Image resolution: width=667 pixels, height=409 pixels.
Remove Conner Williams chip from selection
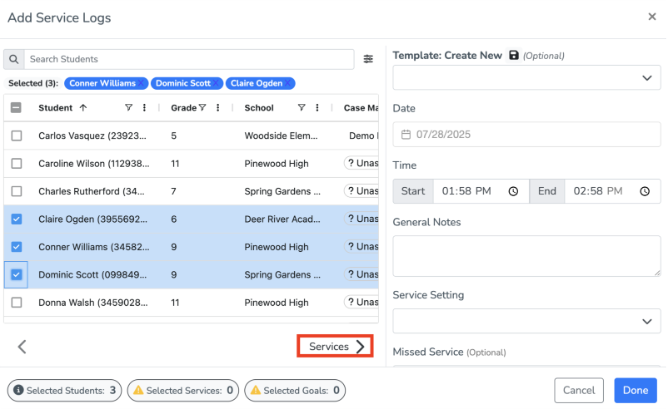141,83
